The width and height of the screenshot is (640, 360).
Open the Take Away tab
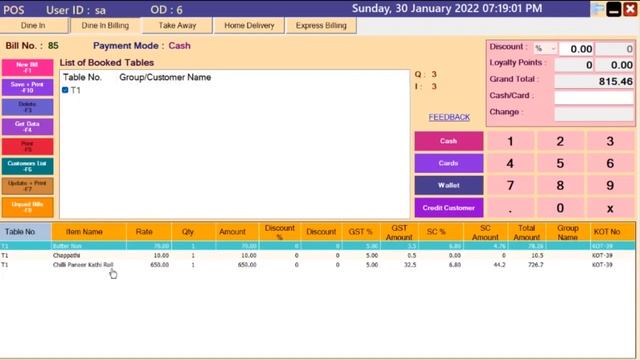(x=177, y=25)
